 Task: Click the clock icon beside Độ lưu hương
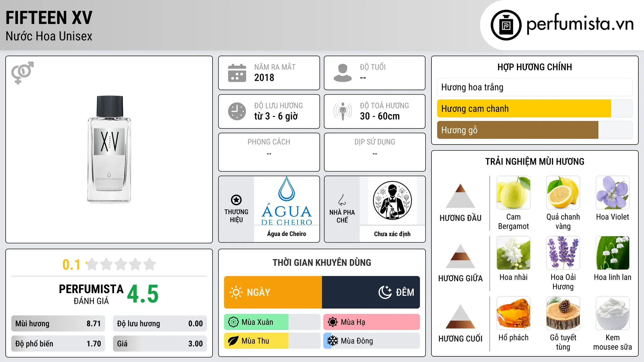coord(237,111)
